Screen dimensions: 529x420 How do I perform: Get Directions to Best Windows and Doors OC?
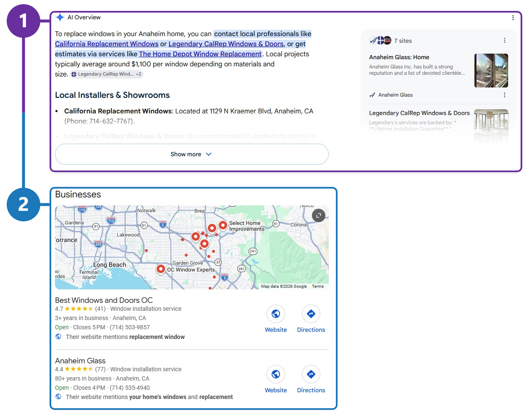click(x=311, y=319)
